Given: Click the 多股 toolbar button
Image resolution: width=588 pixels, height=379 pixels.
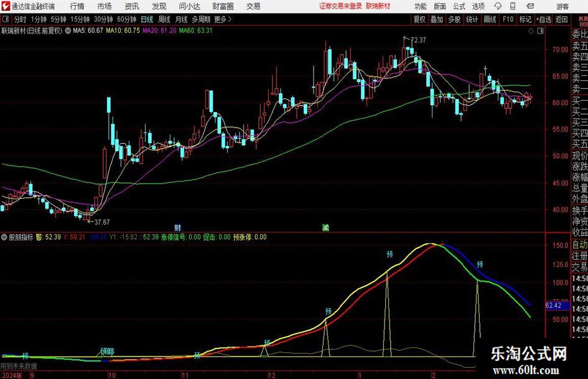Looking at the screenshot, I should [x=454, y=19].
